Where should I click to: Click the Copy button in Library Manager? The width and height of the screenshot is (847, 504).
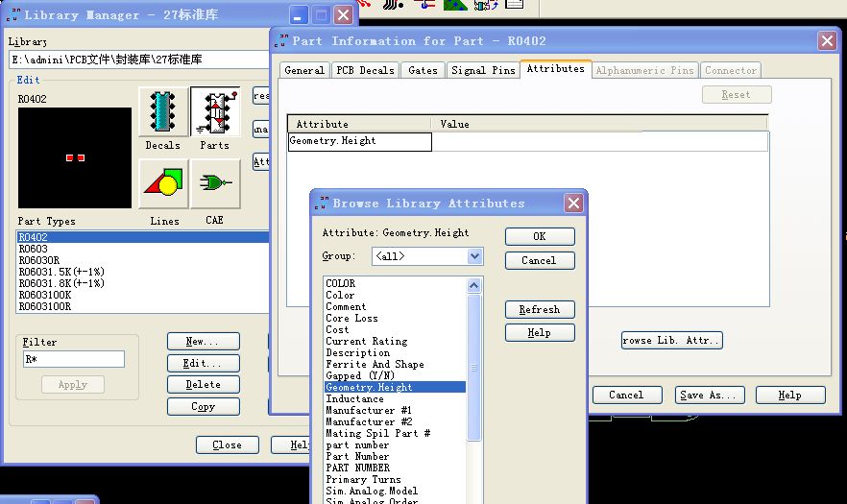point(203,406)
